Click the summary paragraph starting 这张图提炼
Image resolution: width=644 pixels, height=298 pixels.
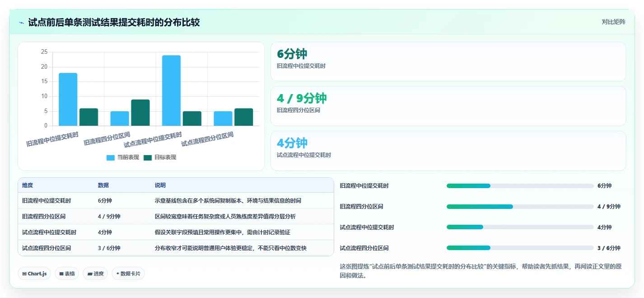tap(481, 271)
